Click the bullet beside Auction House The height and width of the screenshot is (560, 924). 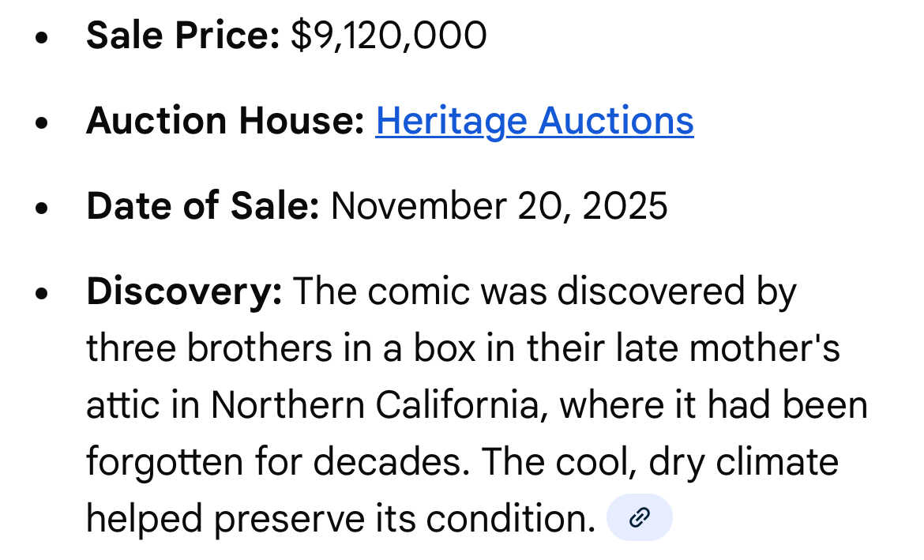pos(42,123)
